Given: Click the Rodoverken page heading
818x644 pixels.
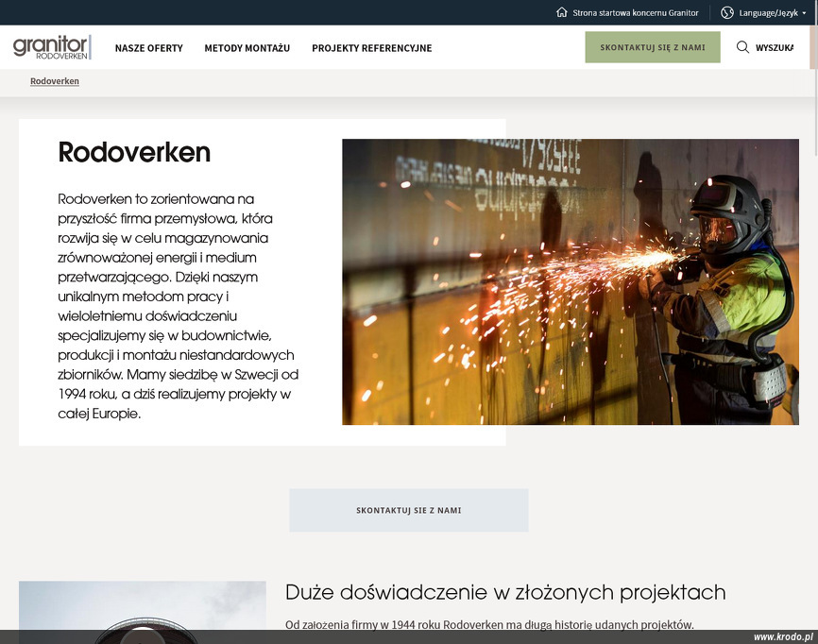Looking at the screenshot, I should (x=134, y=152).
